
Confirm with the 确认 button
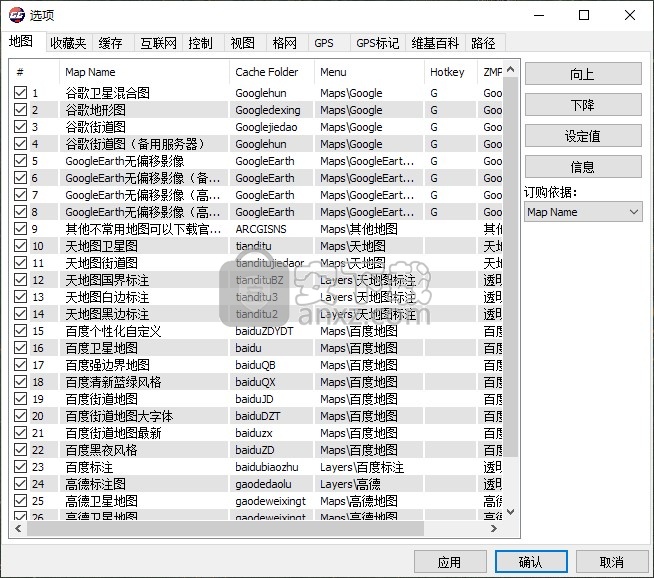pos(531,562)
